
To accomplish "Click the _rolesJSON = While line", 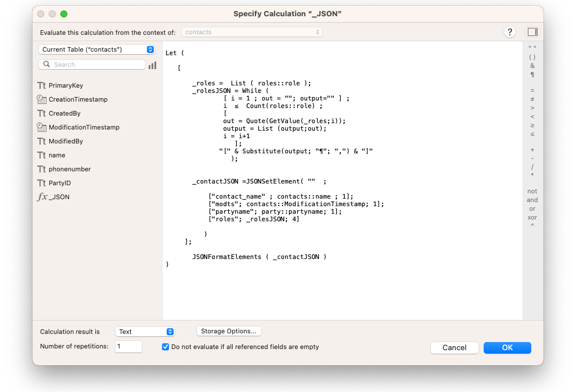I will coord(231,91).
